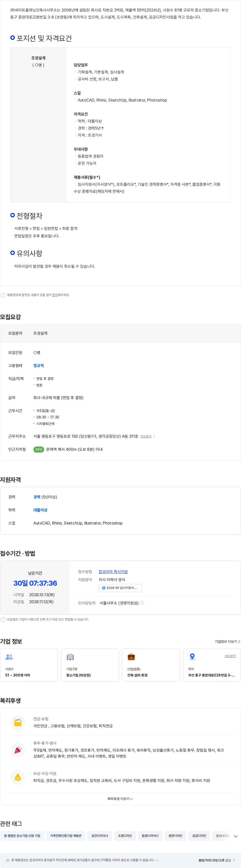Click the 중소기업 (비상장) text
This screenshot has height=868, width=241.
[x=78, y=675]
